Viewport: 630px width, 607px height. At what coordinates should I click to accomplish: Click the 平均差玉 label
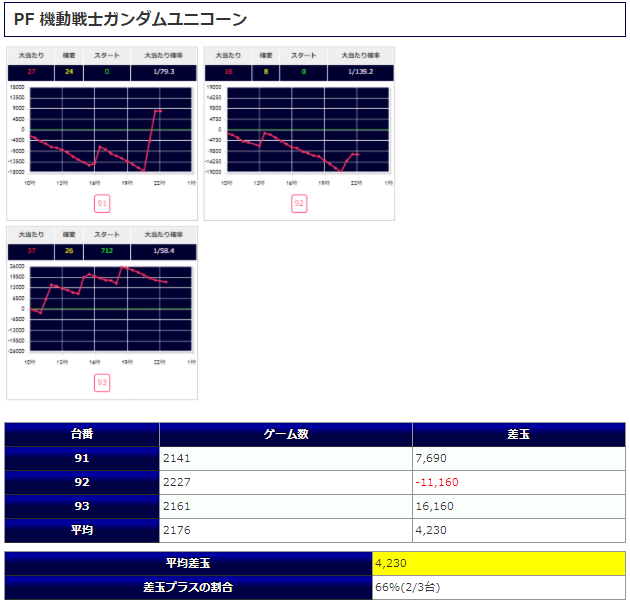[x=188, y=563]
